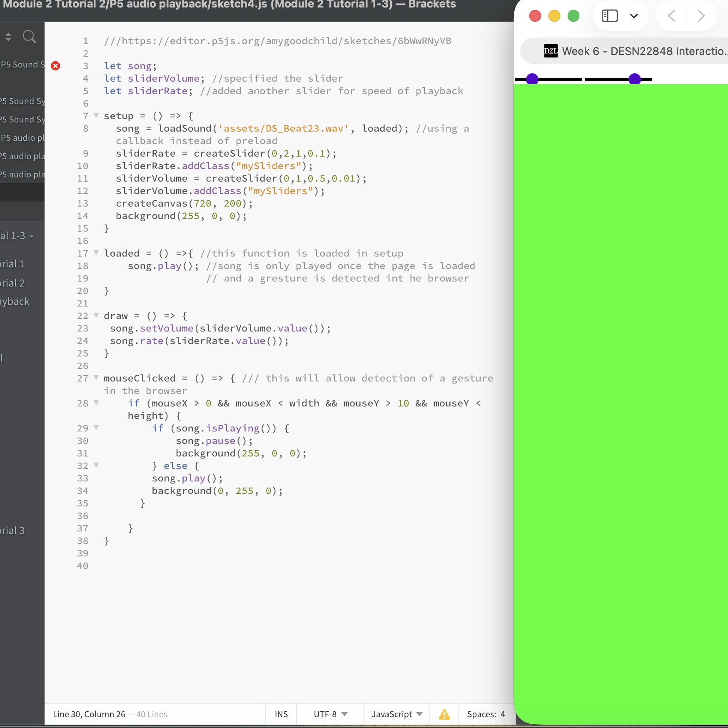The image size is (728, 728).
Task: Click the D2L favicon on the browser tab
Action: coord(551,51)
